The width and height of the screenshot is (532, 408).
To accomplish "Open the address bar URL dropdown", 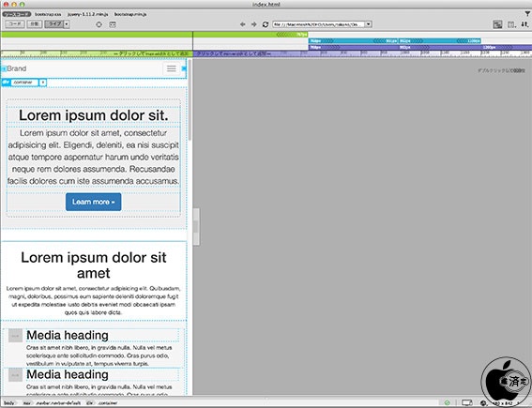I will coord(369,24).
